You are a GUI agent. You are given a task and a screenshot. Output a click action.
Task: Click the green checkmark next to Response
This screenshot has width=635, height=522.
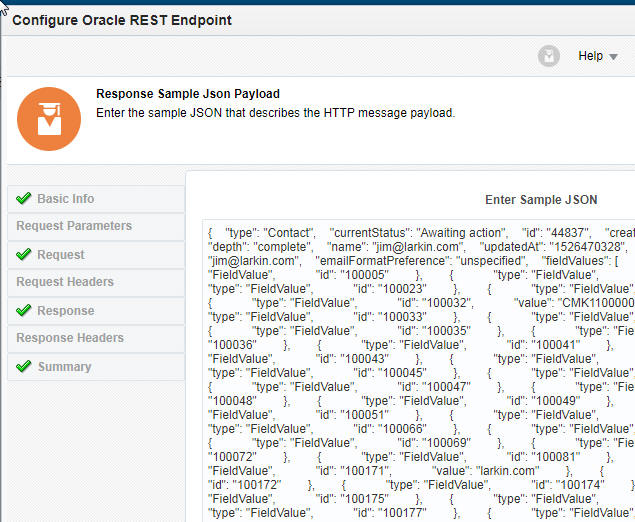tap(23, 310)
